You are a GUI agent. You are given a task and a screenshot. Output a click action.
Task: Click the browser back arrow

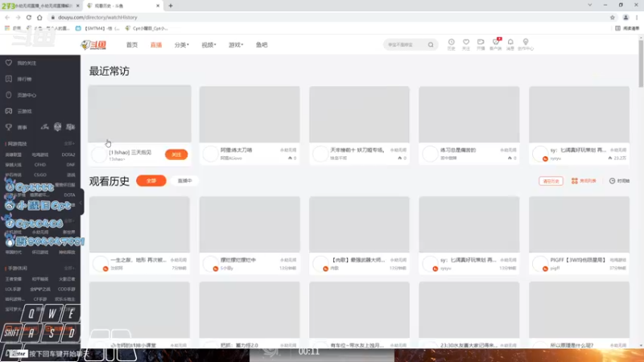(7, 17)
